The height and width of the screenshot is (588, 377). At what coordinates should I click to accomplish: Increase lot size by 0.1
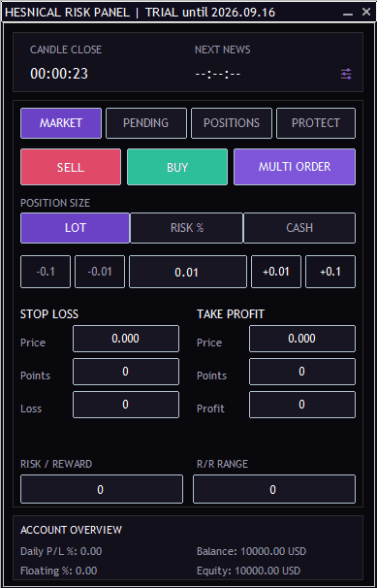(330, 272)
